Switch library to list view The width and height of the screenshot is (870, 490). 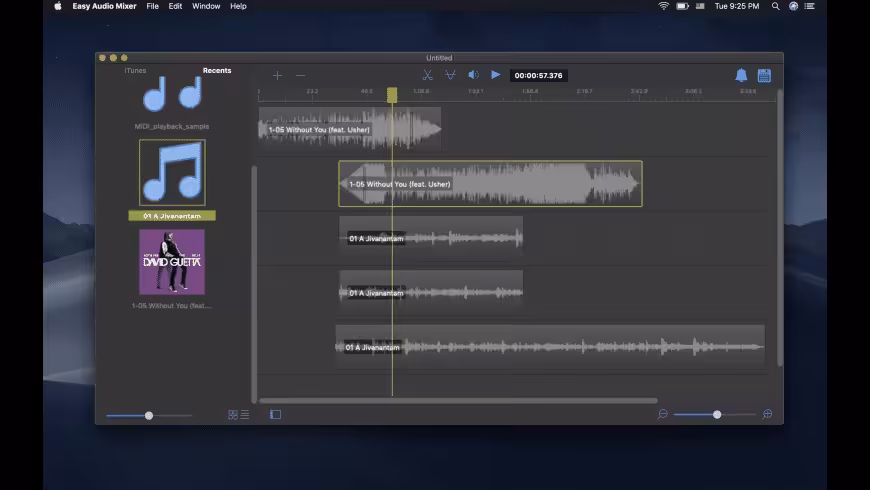tap(245, 415)
